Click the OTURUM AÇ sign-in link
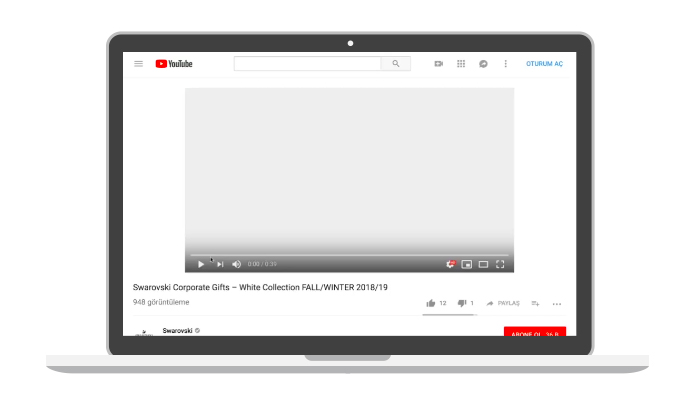This screenshot has height=399, width=693. (x=544, y=64)
